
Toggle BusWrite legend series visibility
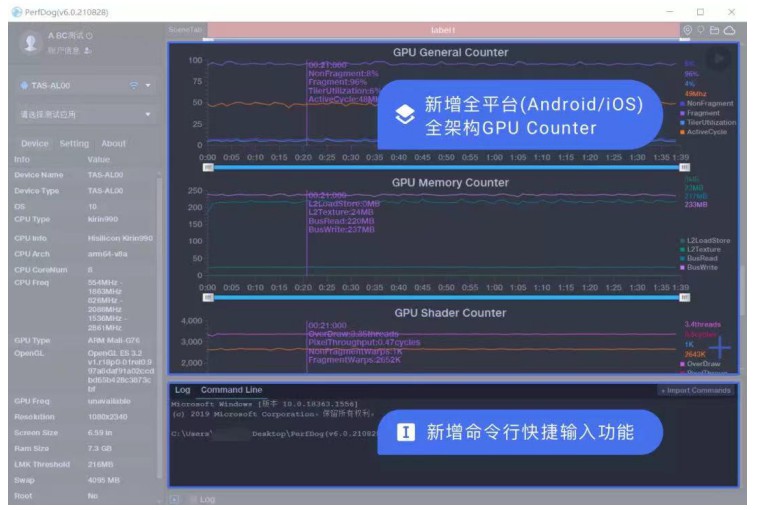pos(699,267)
